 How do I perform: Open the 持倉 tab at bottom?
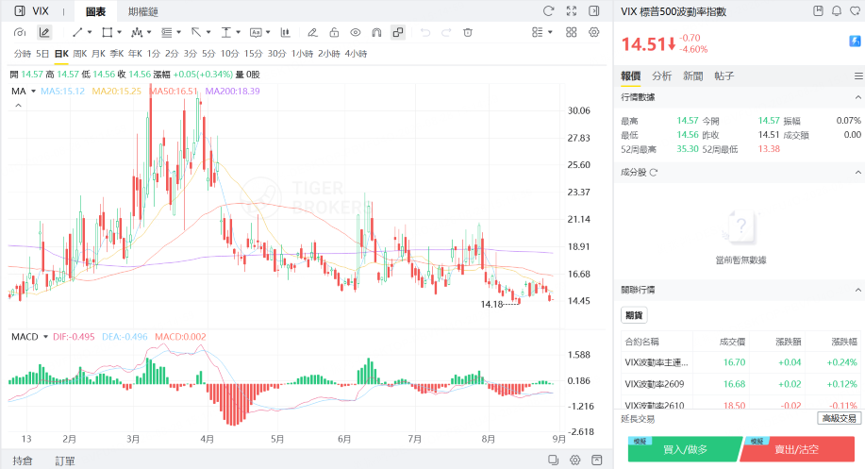coord(23,461)
